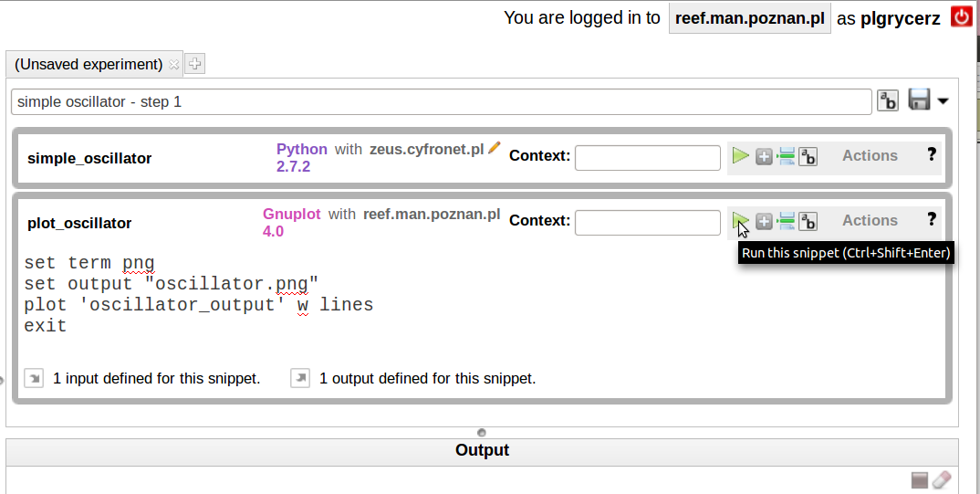The width and height of the screenshot is (980, 494).
Task: Open Actions menu for plot_oscillator
Action: pos(870,221)
